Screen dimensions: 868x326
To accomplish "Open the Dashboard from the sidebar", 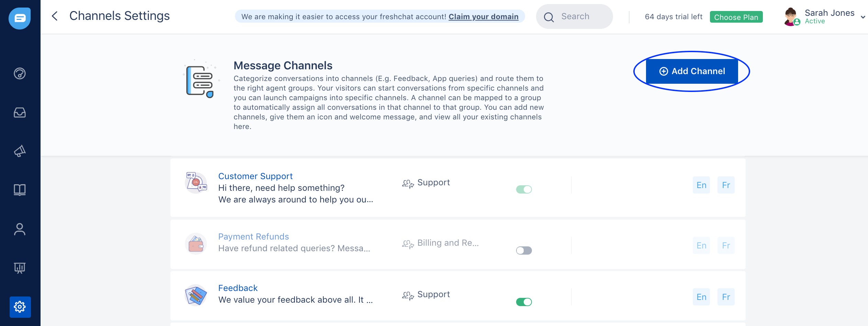I will (20, 74).
